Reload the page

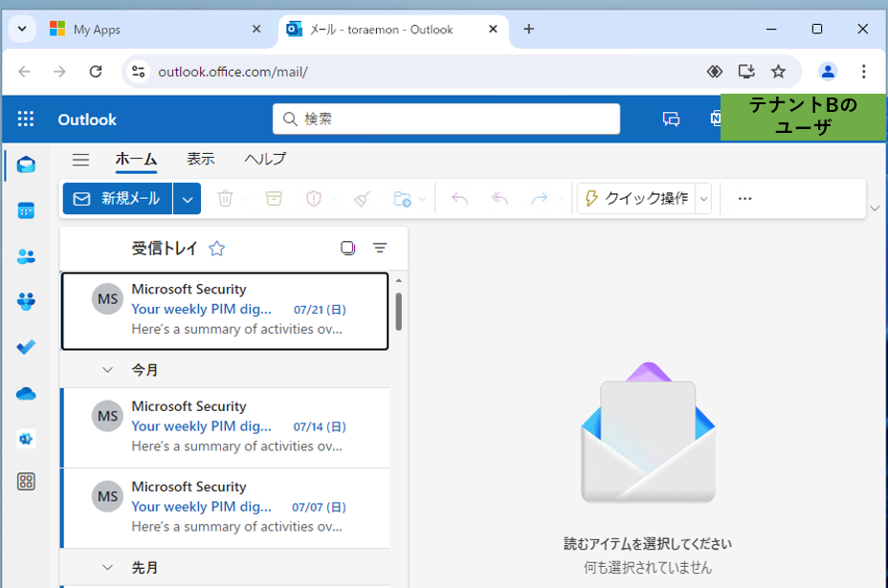coord(96,72)
